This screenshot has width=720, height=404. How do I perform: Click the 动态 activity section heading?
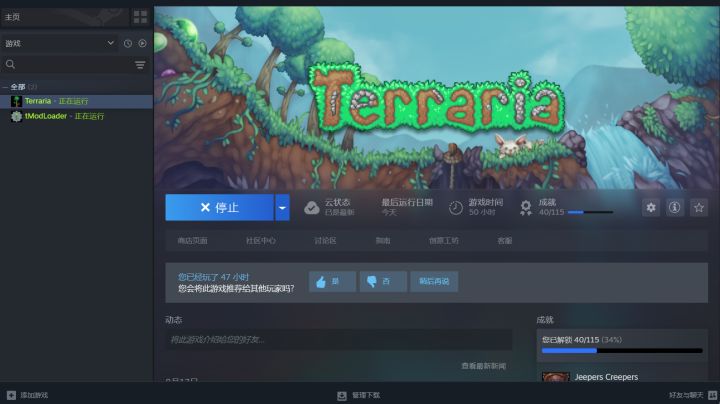(x=174, y=320)
